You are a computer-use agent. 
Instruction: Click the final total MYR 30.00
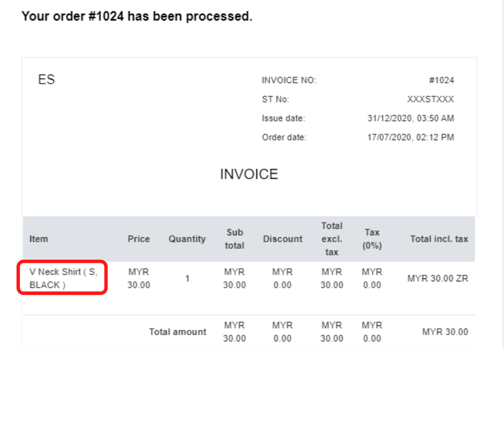coord(445,332)
